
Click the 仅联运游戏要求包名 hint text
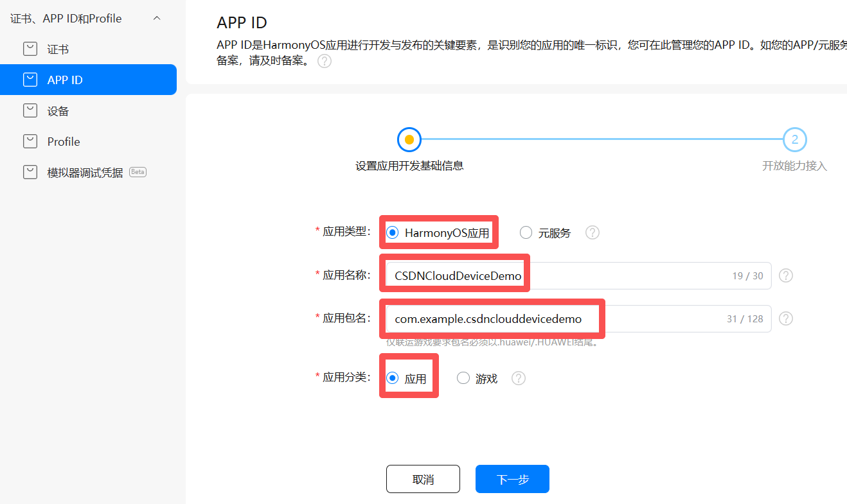(492, 342)
